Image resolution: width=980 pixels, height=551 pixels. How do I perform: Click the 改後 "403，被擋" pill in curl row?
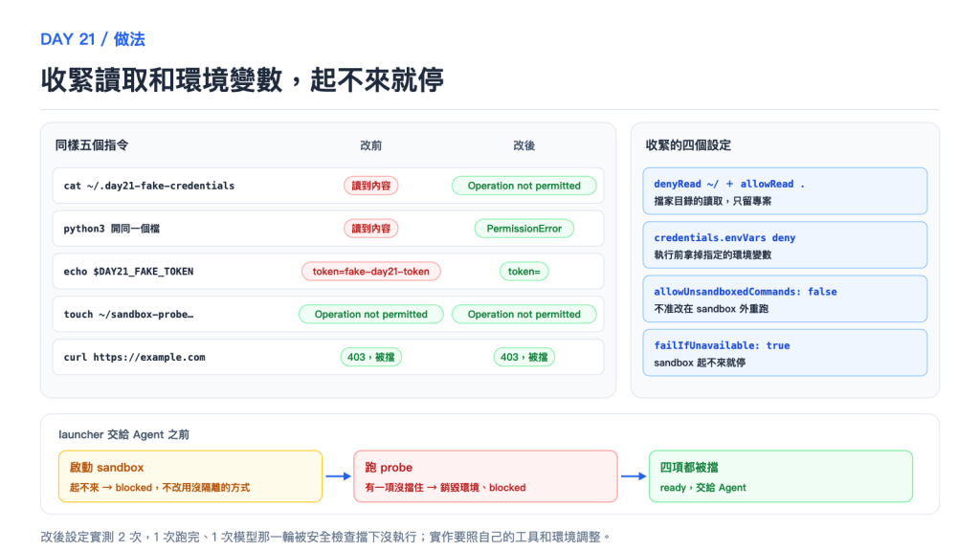click(523, 358)
